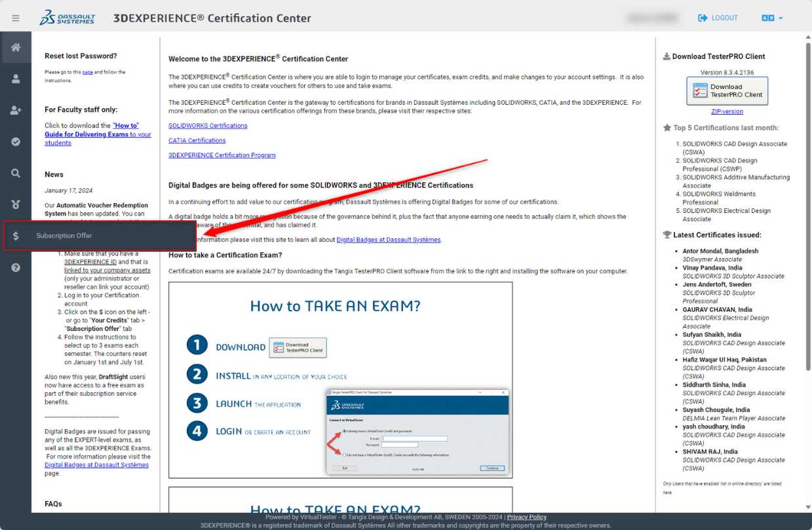The width and height of the screenshot is (812, 530).
Task: Click the 'Version 8.3.4.2136' text
Action: click(x=727, y=72)
